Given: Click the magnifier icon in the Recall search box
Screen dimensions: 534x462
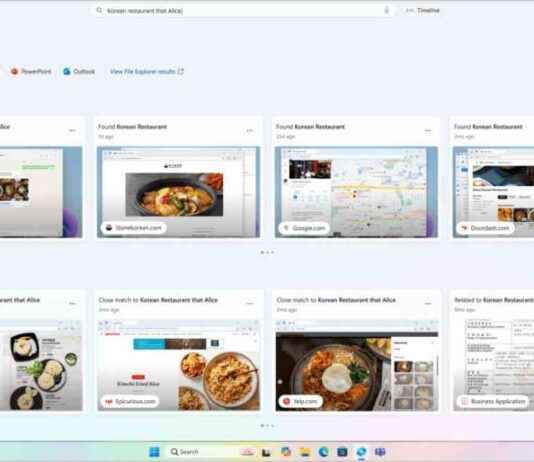Looking at the screenshot, I should (99, 11).
